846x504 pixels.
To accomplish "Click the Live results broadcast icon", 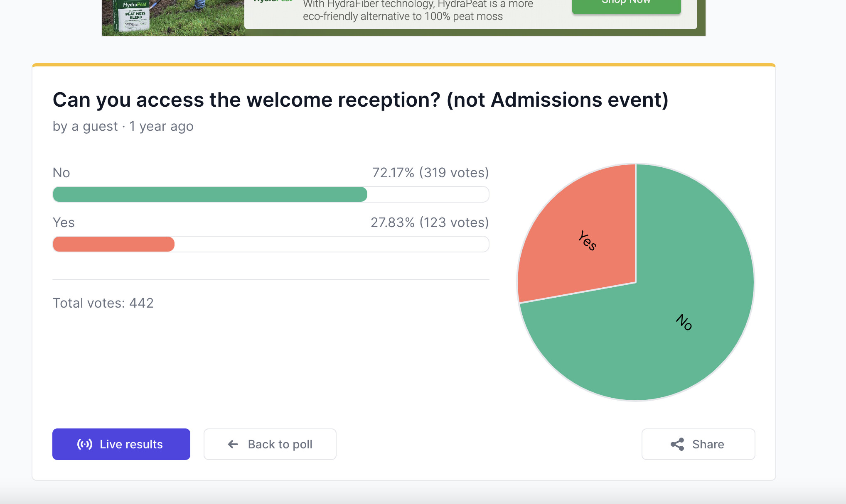I will click(x=85, y=444).
